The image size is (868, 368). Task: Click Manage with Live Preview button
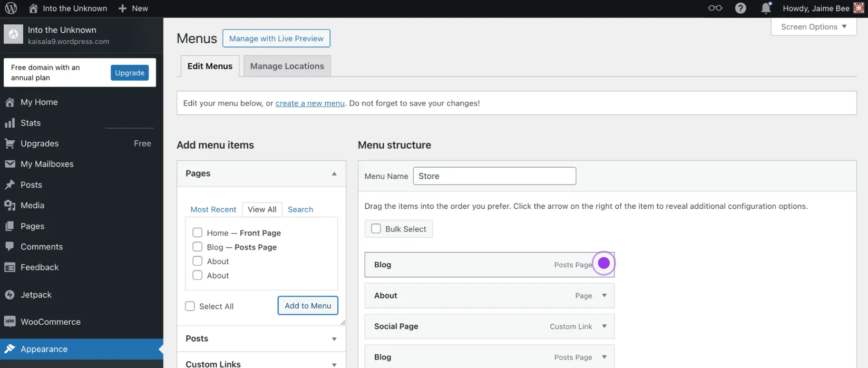click(276, 38)
